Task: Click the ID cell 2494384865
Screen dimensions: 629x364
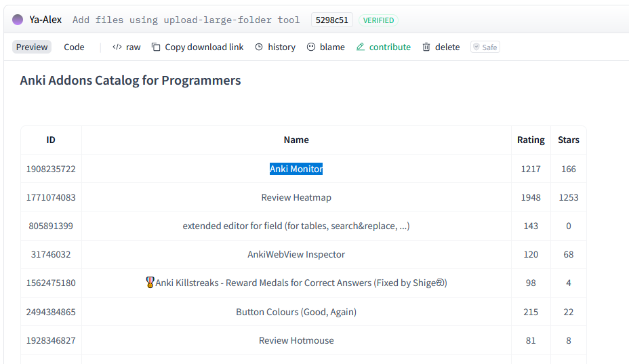Action: point(51,312)
